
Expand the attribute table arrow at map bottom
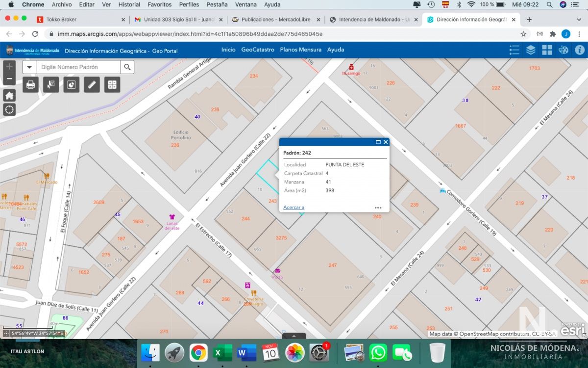pyautogui.click(x=294, y=336)
